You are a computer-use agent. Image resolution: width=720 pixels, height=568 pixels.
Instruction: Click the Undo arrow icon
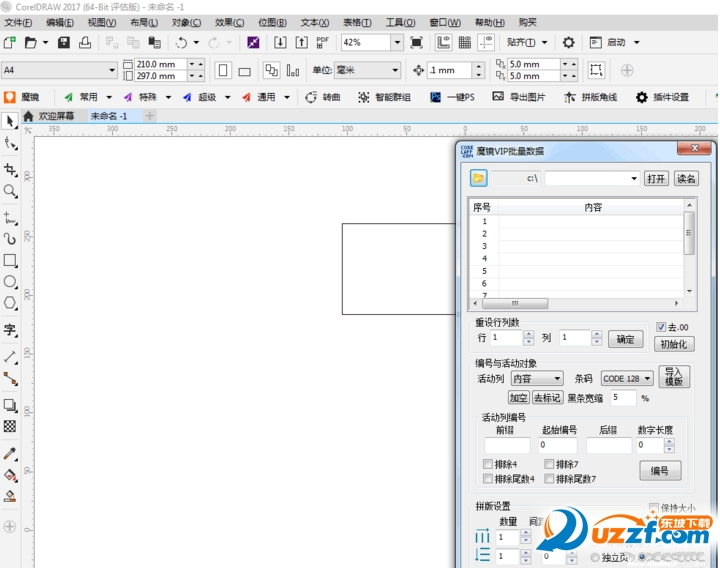(181, 43)
